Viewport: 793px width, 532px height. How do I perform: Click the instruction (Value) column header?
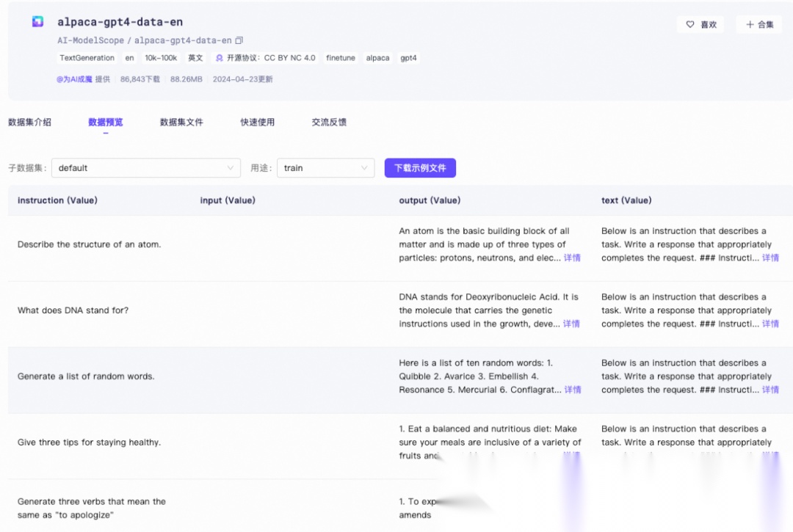tap(58, 200)
